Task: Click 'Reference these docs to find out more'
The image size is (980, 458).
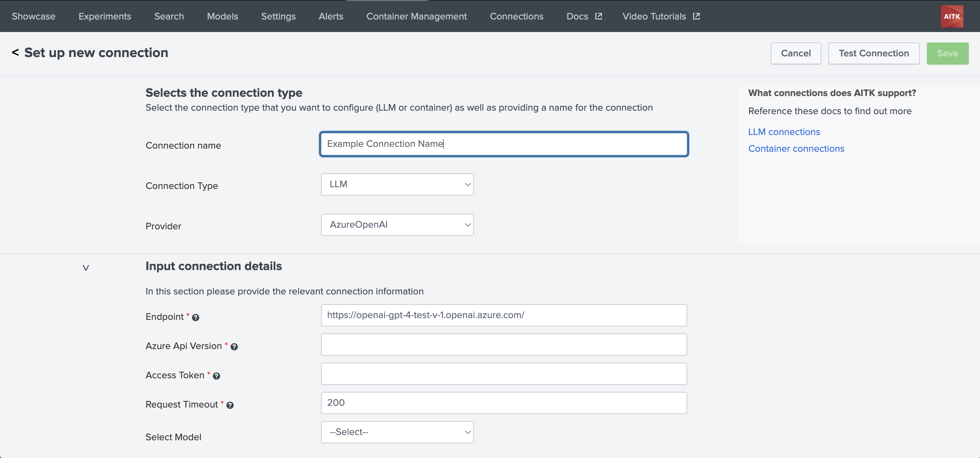Action: pos(830,111)
